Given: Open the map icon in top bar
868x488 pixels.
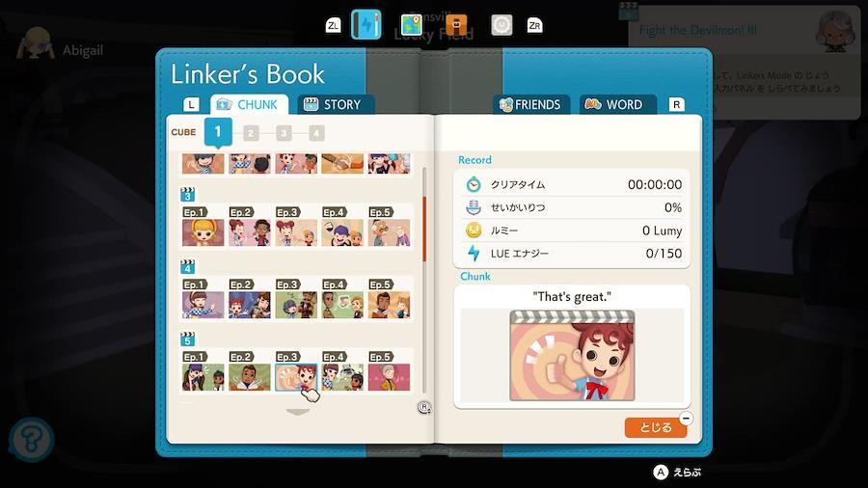Looking at the screenshot, I should (415, 25).
